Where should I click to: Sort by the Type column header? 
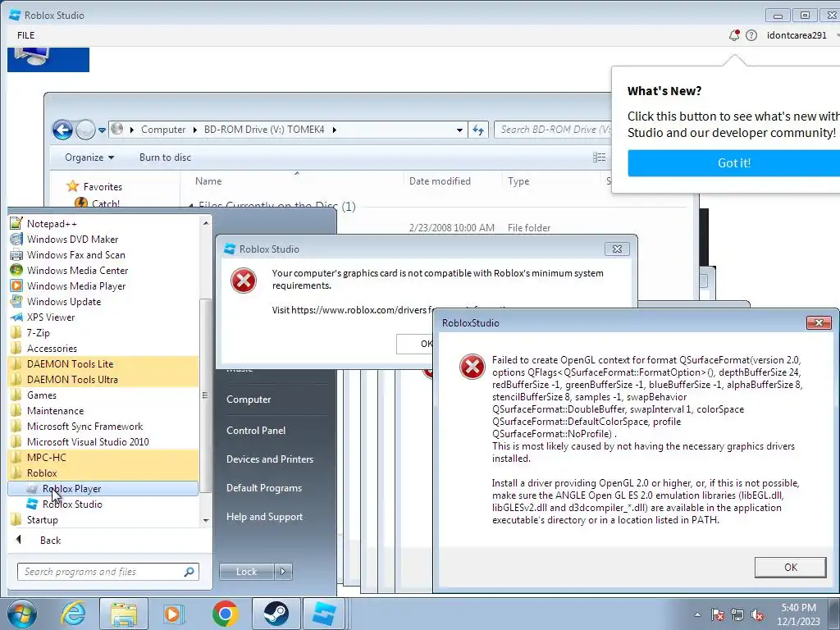(518, 181)
